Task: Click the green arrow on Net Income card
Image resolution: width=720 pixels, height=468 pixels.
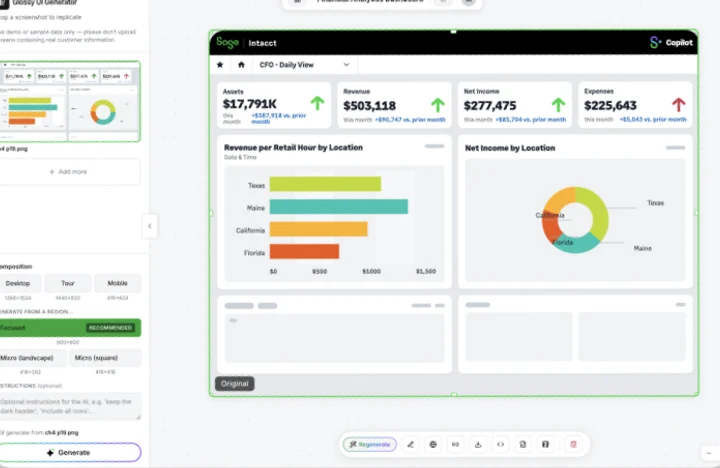Action: pyautogui.click(x=558, y=105)
